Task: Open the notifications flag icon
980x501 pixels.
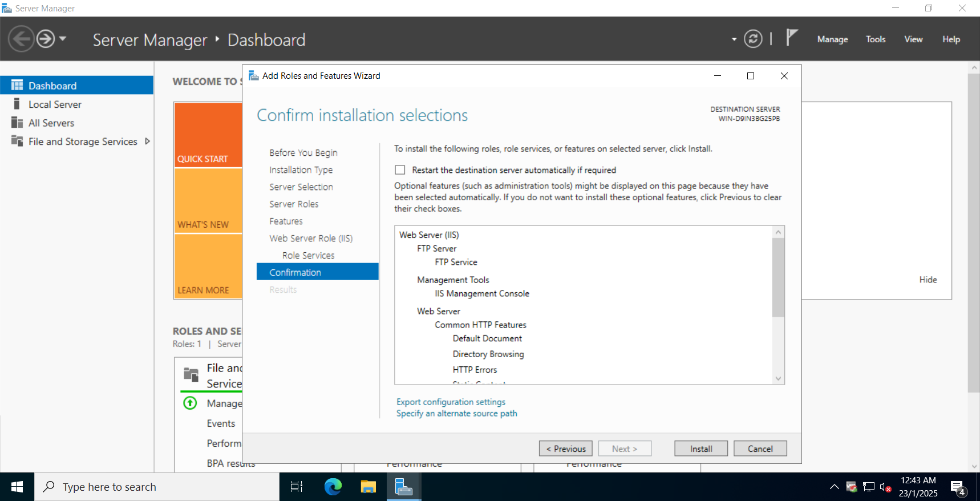Action: (792, 38)
